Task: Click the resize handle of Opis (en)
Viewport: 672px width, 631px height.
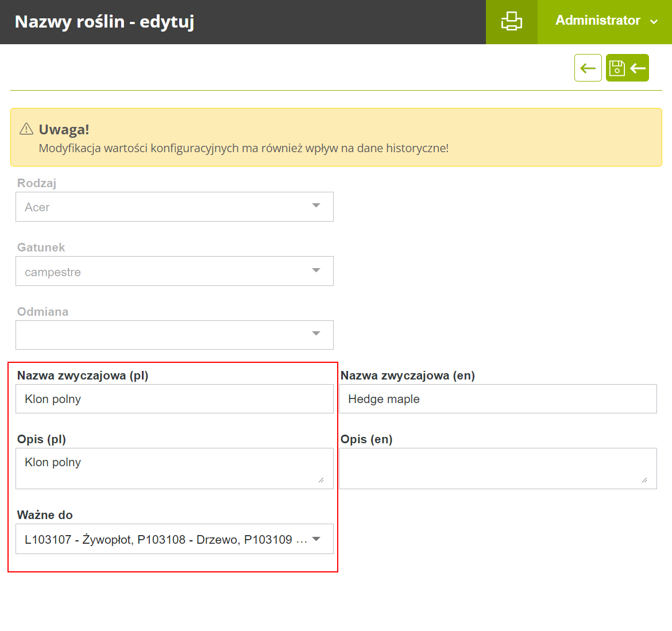Action: 644,480
